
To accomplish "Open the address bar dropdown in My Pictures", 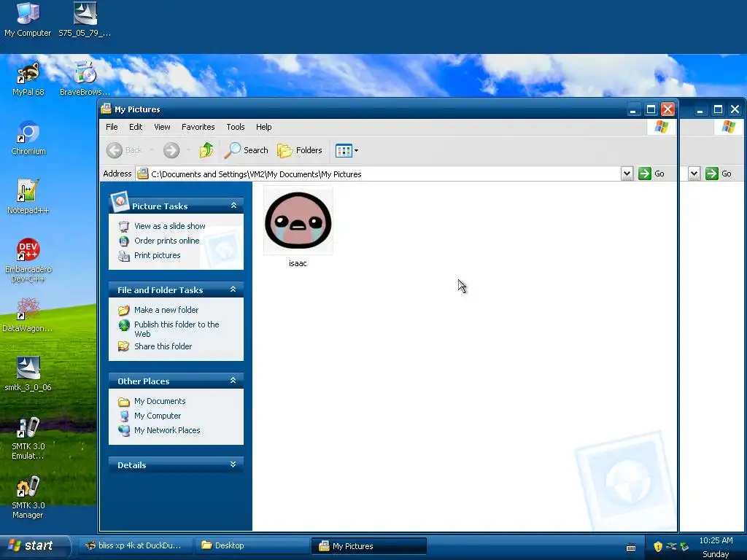I will pyautogui.click(x=627, y=174).
